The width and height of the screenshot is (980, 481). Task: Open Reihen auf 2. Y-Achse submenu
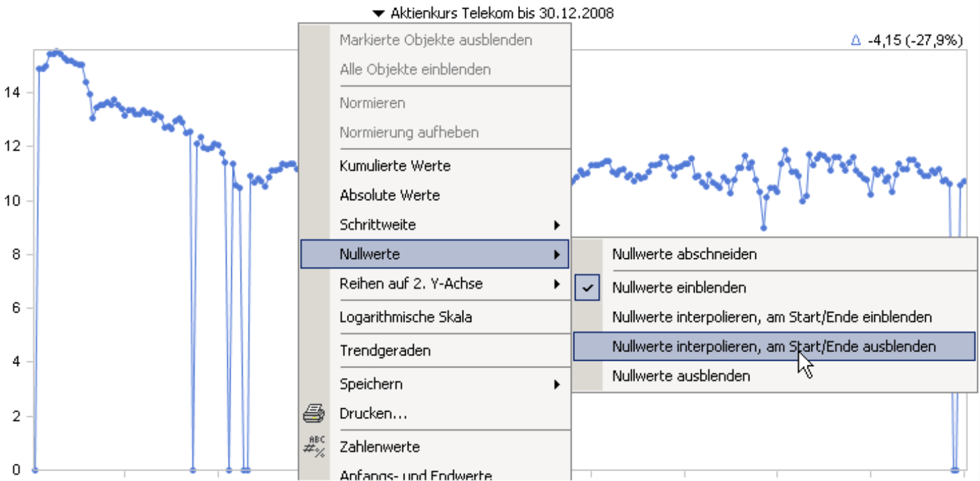[435, 284]
